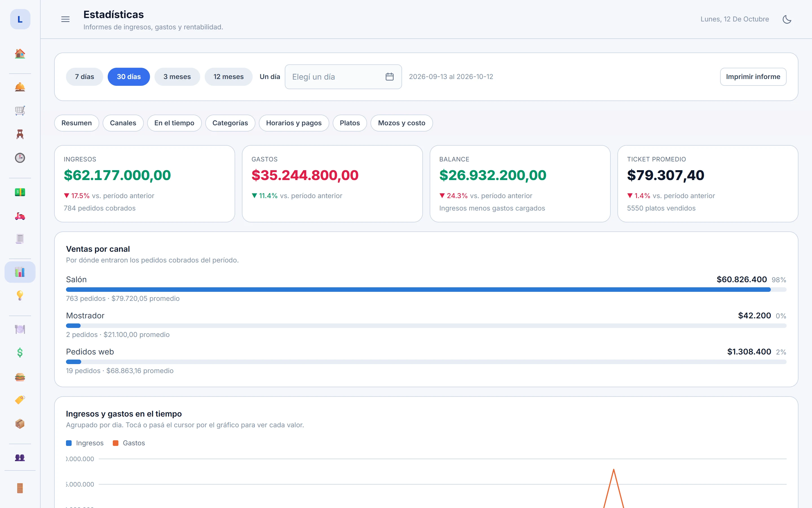Image resolution: width=812 pixels, height=508 pixels.
Task: Go to the Platos section
Action: [350, 123]
